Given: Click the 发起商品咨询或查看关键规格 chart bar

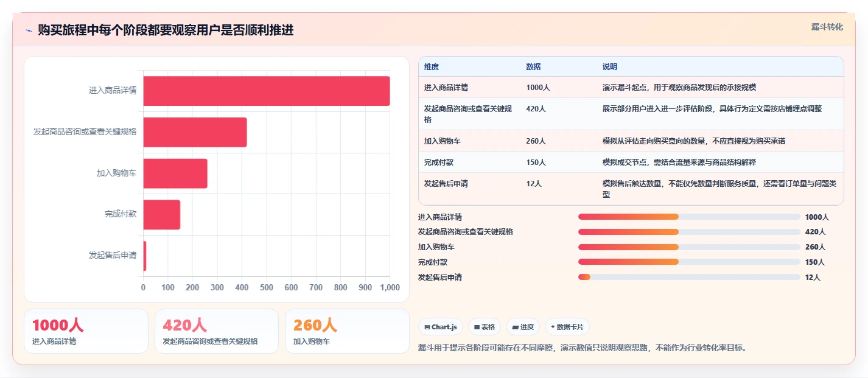Looking at the screenshot, I should click(x=195, y=132).
